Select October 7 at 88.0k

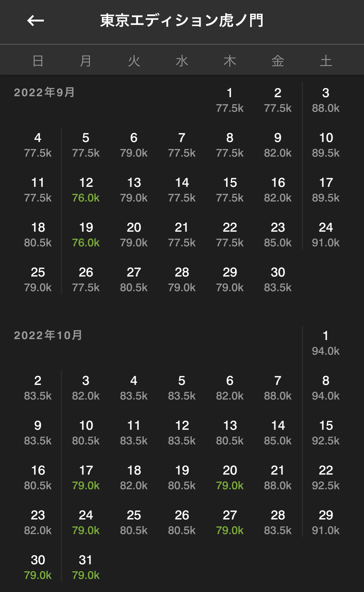pos(278,388)
